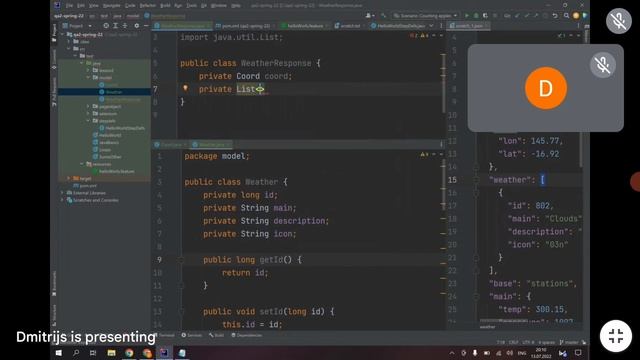Viewport: 640px width, 360px height.
Task: Open the JetBrains colorful toolbox icon
Action: coord(585,16)
